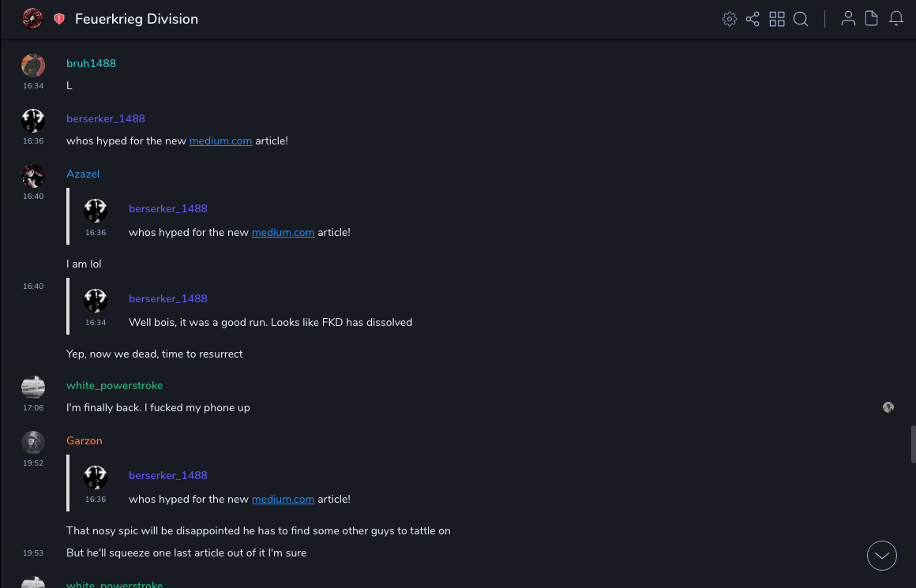Open medium.com link quoted in Garzon's message
The width and height of the screenshot is (916, 588).
tap(283, 500)
